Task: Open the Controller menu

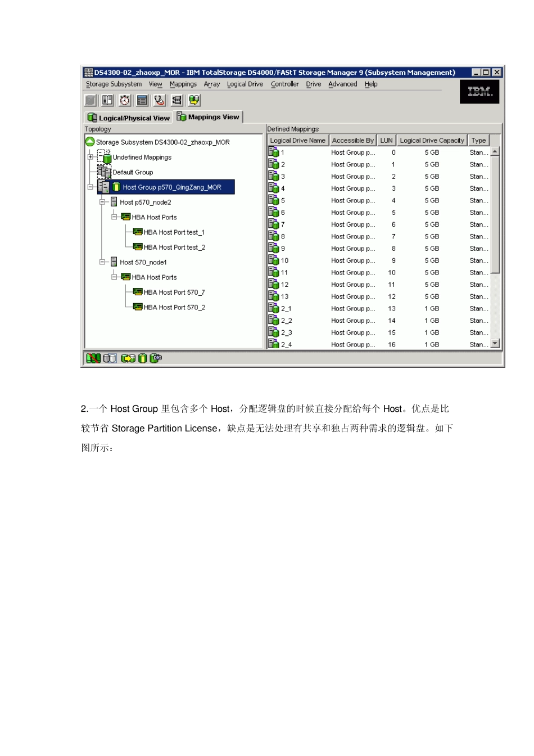Action: point(285,84)
